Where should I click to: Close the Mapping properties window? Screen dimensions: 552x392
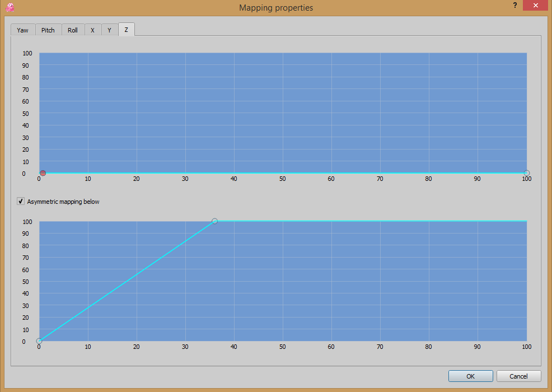pyautogui.click(x=535, y=5)
